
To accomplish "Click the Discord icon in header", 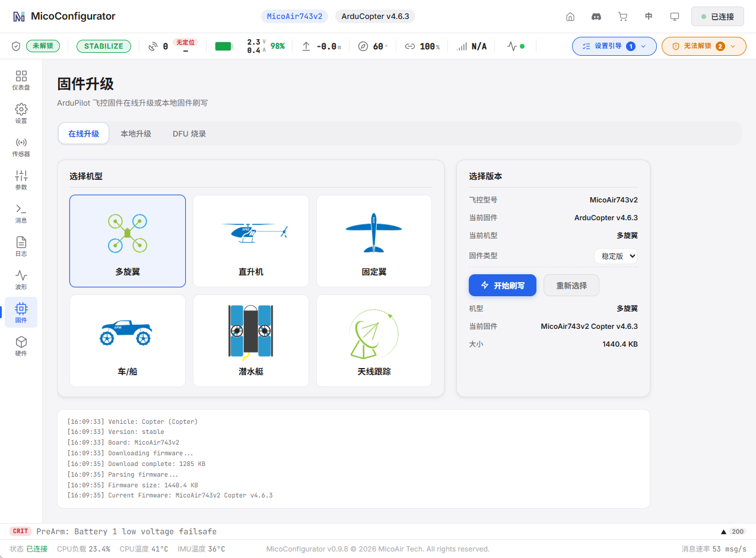I will click(596, 17).
